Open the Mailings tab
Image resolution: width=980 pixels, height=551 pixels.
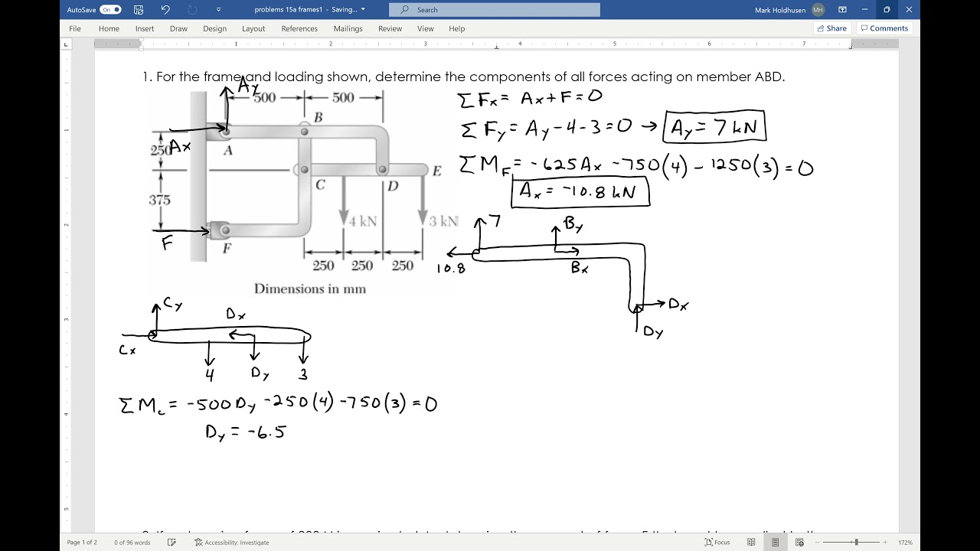pyautogui.click(x=348, y=28)
